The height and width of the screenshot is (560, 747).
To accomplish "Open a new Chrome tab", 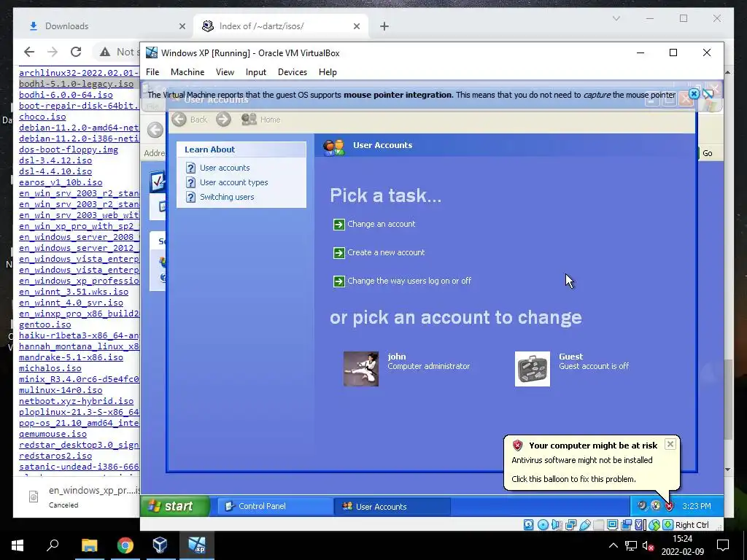I will 384,26.
